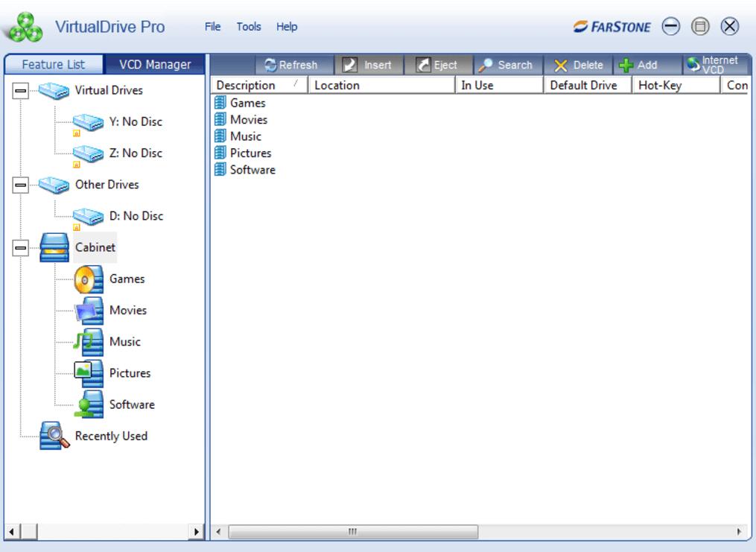756x552 pixels.
Task: Click the Virtual Drives icon in the tree
Action: 54,91
